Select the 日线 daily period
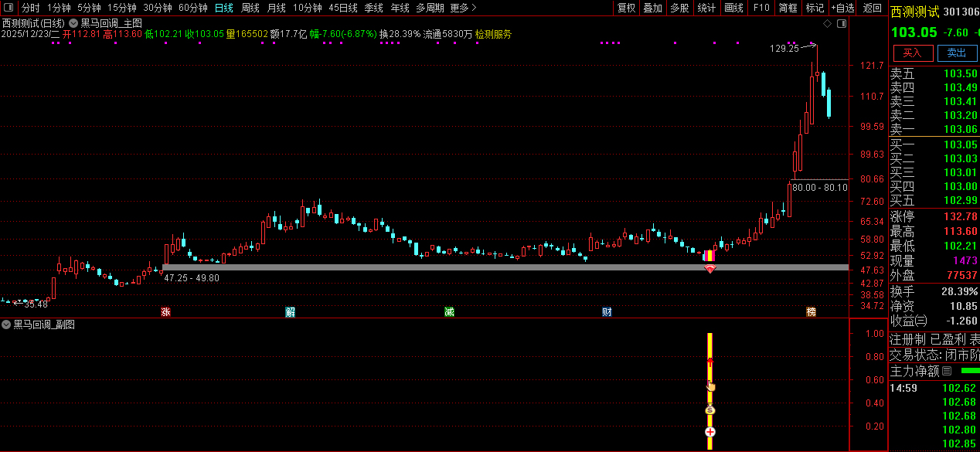The height and width of the screenshot is (452, 980). pos(223,8)
